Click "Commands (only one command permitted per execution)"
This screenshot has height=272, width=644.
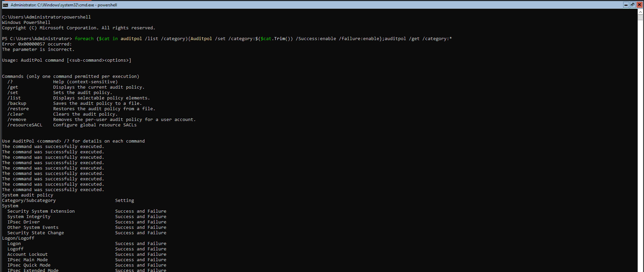tap(71, 76)
